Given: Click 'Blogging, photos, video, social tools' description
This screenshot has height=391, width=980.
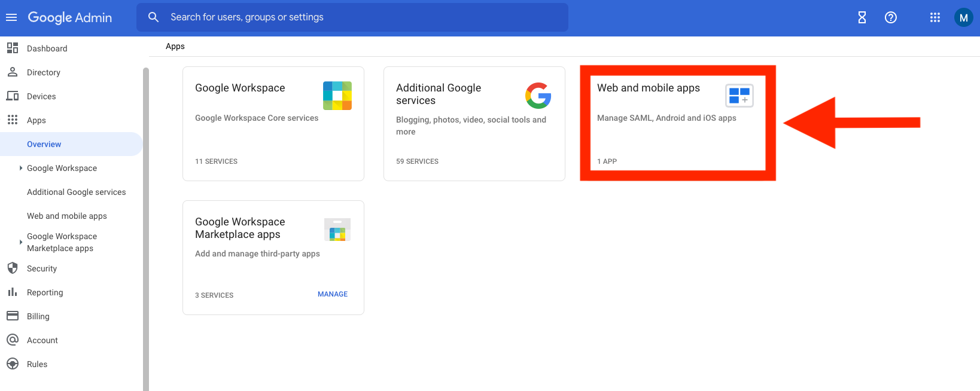Looking at the screenshot, I should (x=471, y=126).
